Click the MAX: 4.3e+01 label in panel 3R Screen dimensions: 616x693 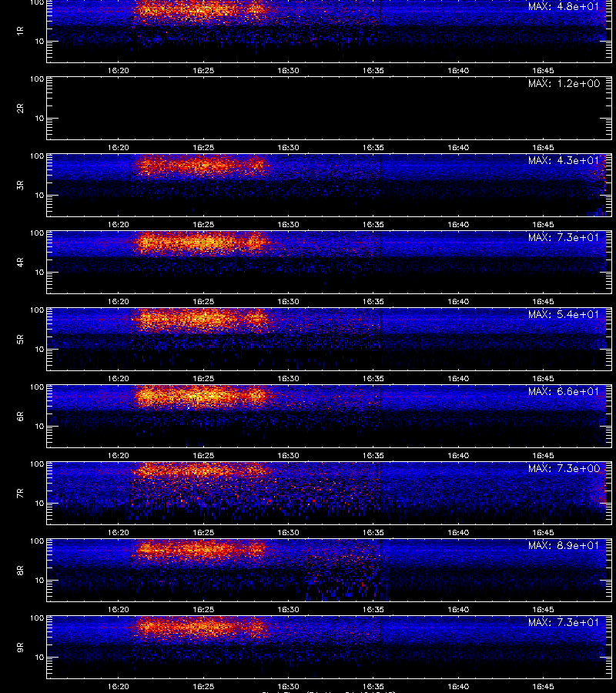point(564,160)
